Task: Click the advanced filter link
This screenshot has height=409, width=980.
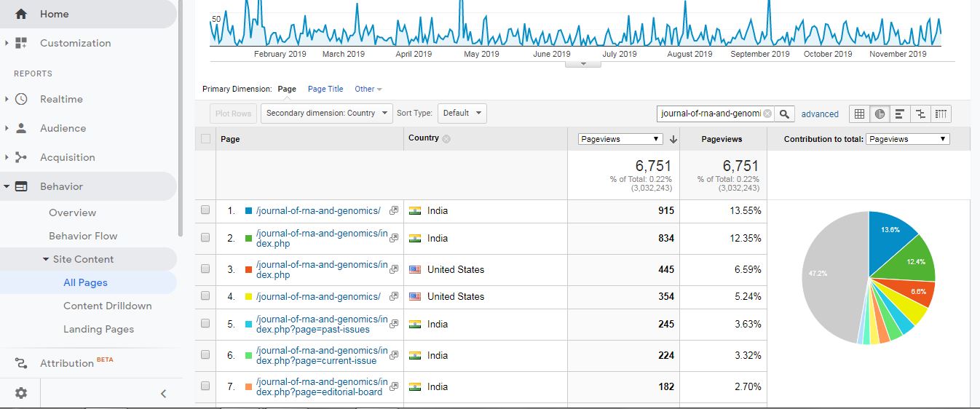Action: pos(820,114)
